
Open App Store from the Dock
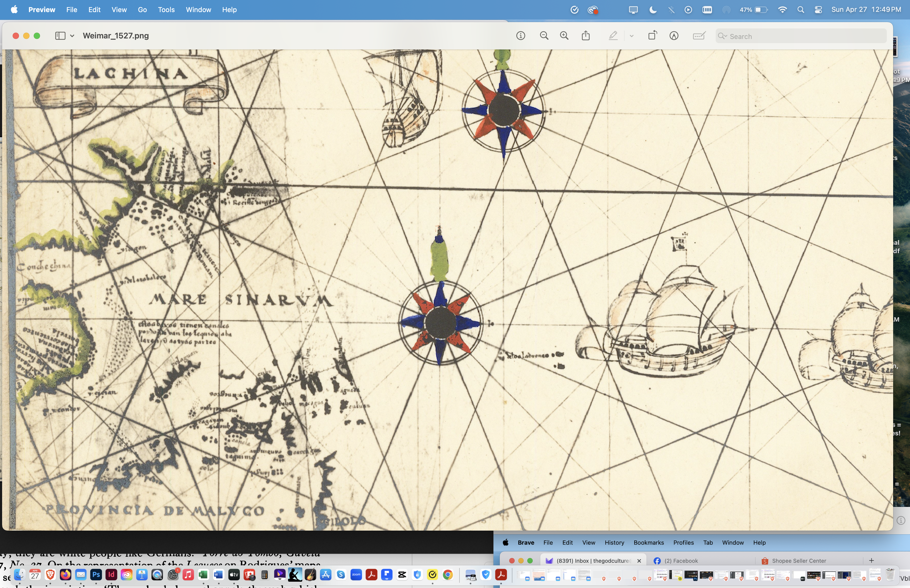point(325,574)
